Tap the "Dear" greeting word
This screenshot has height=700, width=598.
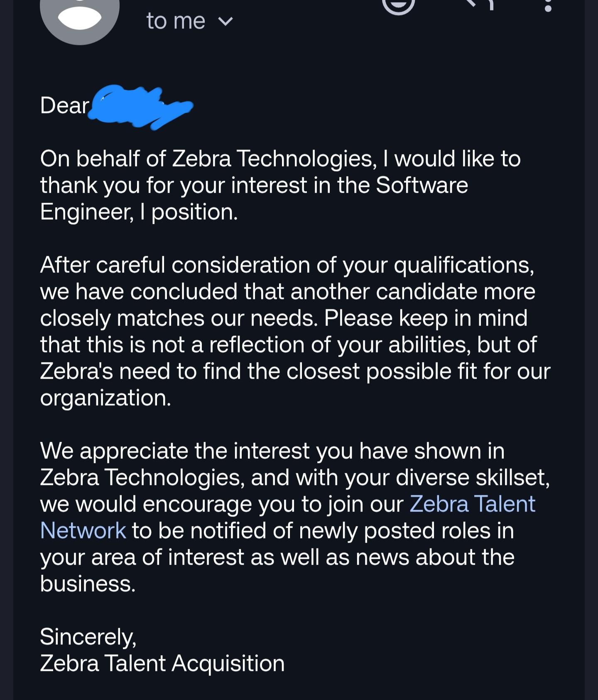tap(65, 105)
